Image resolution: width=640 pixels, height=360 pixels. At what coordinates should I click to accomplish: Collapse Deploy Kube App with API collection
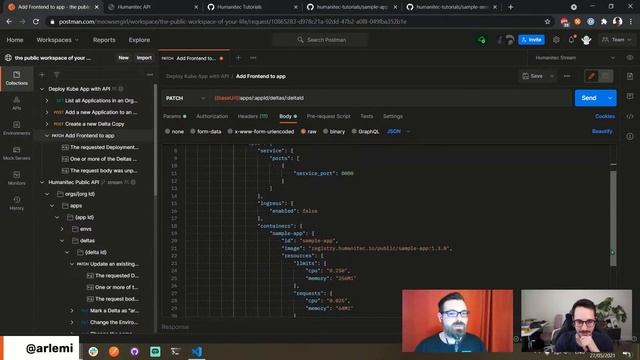pyautogui.click(x=42, y=89)
